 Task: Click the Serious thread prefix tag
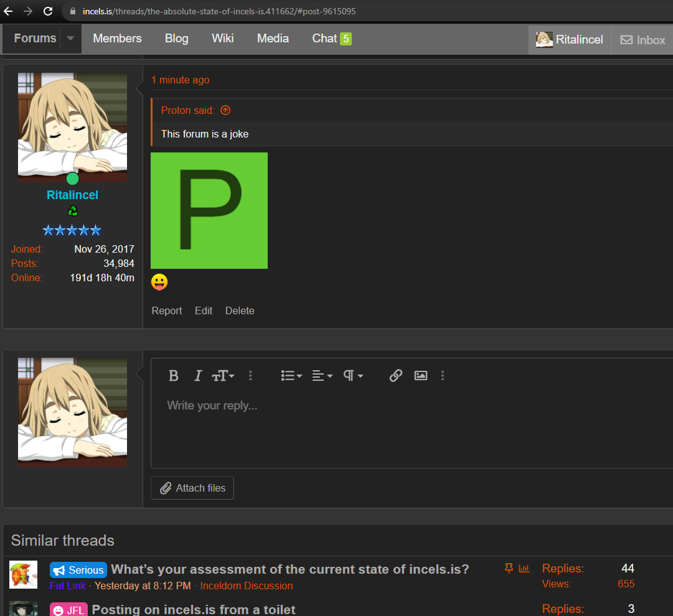coord(78,570)
